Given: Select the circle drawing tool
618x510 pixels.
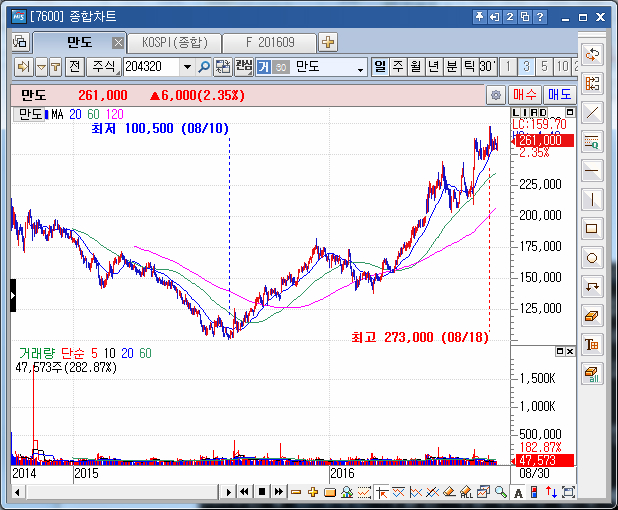Looking at the screenshot, I should tap(592, 257).
